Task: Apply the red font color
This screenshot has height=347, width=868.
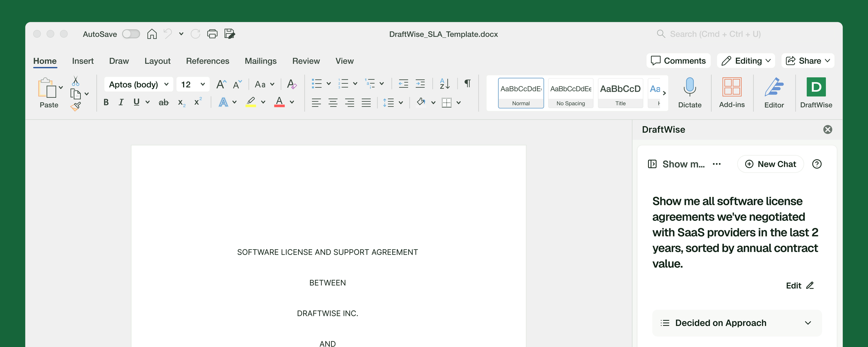Action: [279, 102]
